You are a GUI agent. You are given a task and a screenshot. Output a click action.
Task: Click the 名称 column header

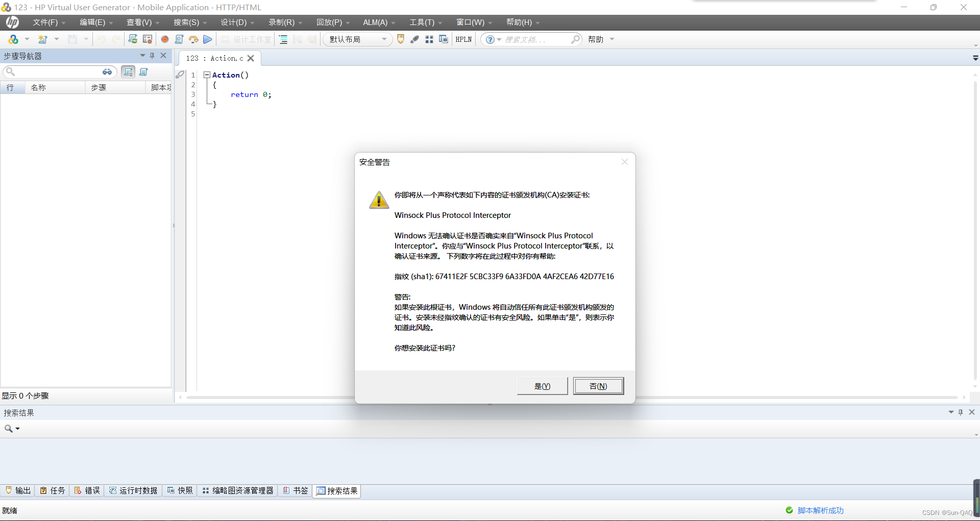click(x=55, y=88)
